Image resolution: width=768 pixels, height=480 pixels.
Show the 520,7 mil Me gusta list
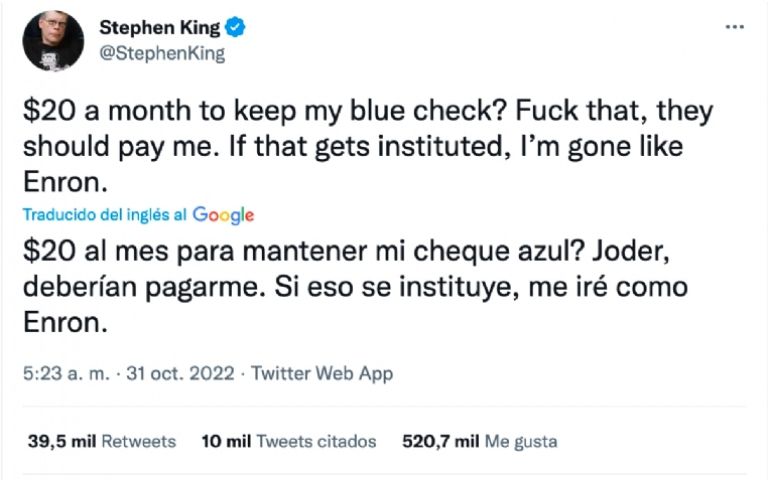click(479, 441)
